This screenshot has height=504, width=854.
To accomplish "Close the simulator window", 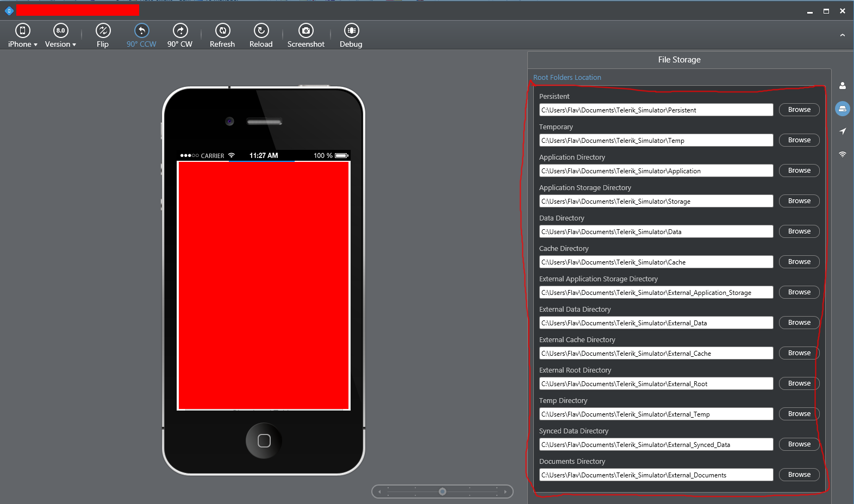I will pyautogui.click(x=843, y=11).
